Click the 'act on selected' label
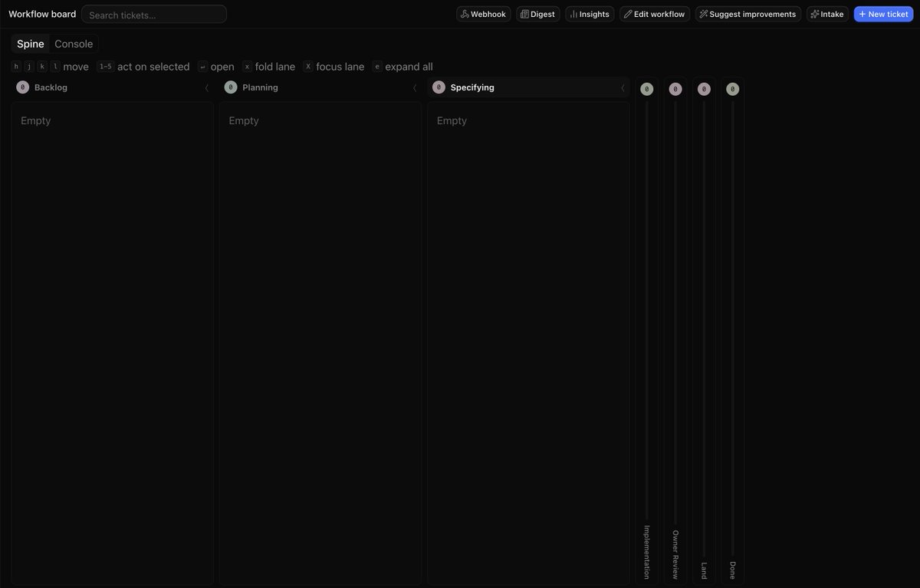 153,67
